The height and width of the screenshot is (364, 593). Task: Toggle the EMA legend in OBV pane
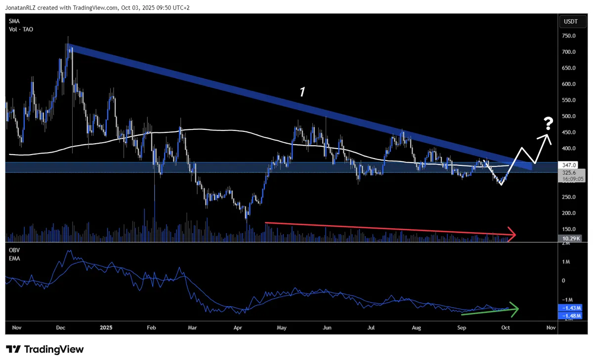pyautogui.click(x=14, y=258)
